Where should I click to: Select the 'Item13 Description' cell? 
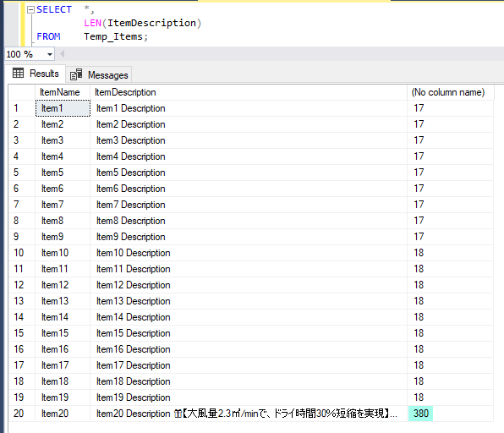click(x=249, y=301)
